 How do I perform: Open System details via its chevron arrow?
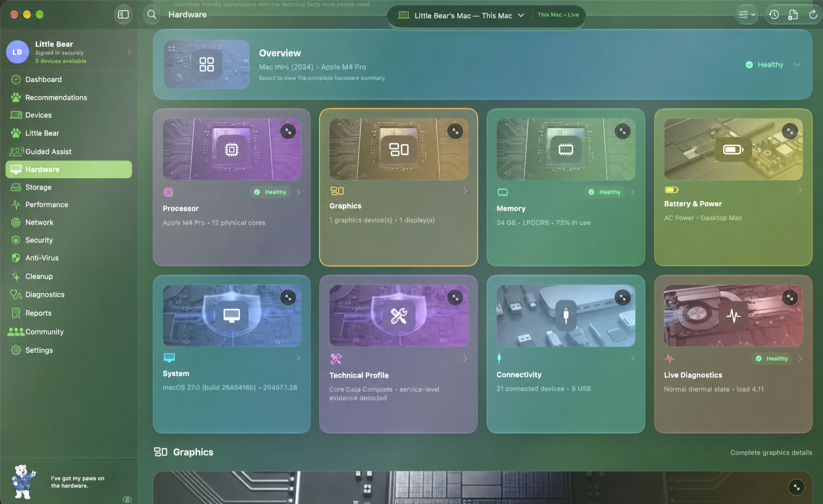(x=298, y=358)
